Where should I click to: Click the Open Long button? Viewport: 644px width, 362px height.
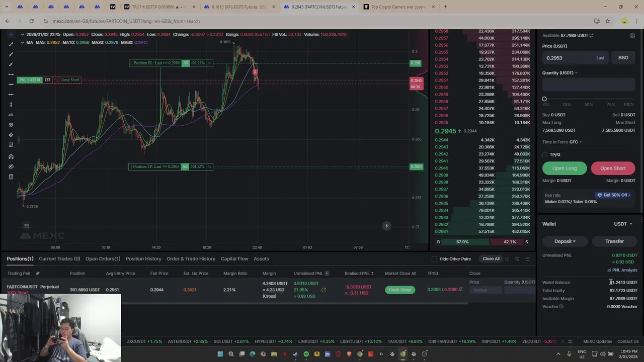click(x=565, y=168)
